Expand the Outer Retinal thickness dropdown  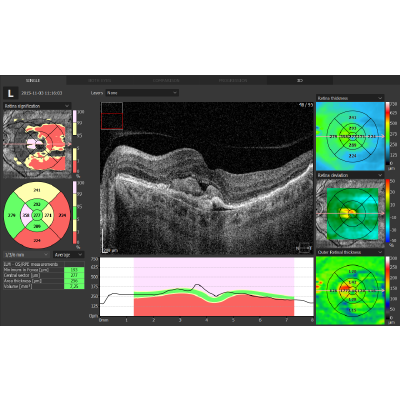pyautogui.click(x=350, y=252)
